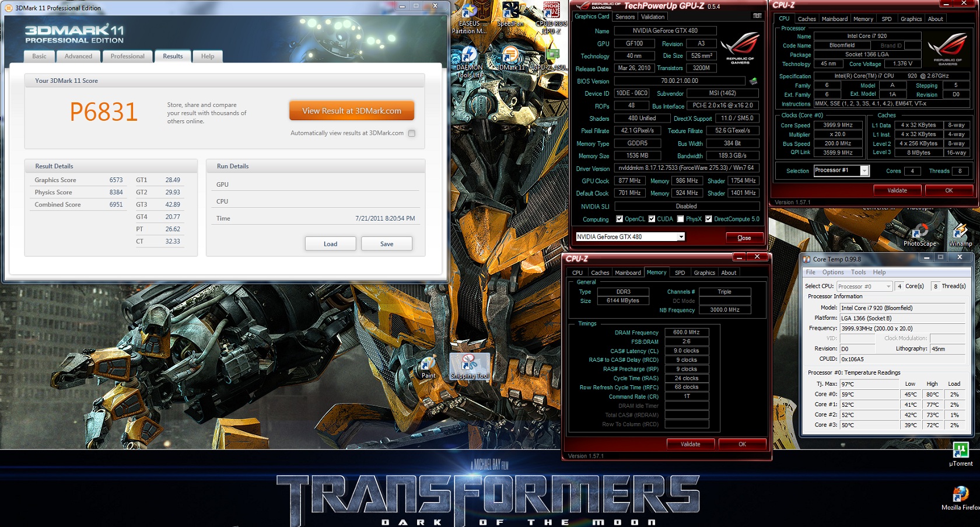This screenshot has height=527, width=980.
Task: Click the Close button in GPU-Z
Action: coord(744,238)
